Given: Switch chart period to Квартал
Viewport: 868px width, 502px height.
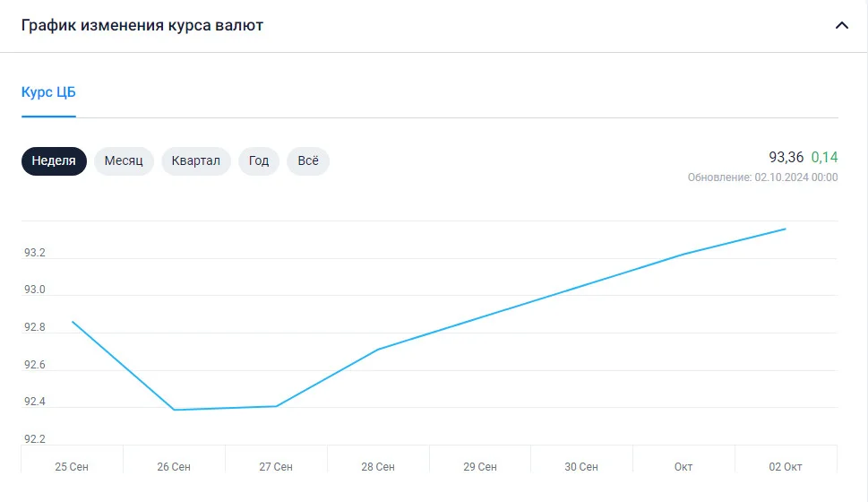Looking at the screenshot, I should (196, 160).
